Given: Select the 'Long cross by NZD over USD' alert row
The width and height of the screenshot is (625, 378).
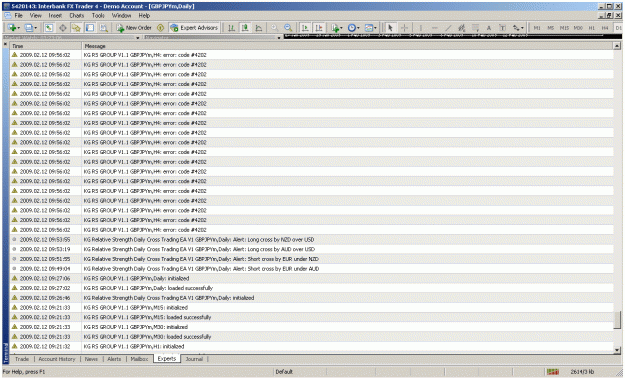Looking at the screenshot, I should pos(311,240).
